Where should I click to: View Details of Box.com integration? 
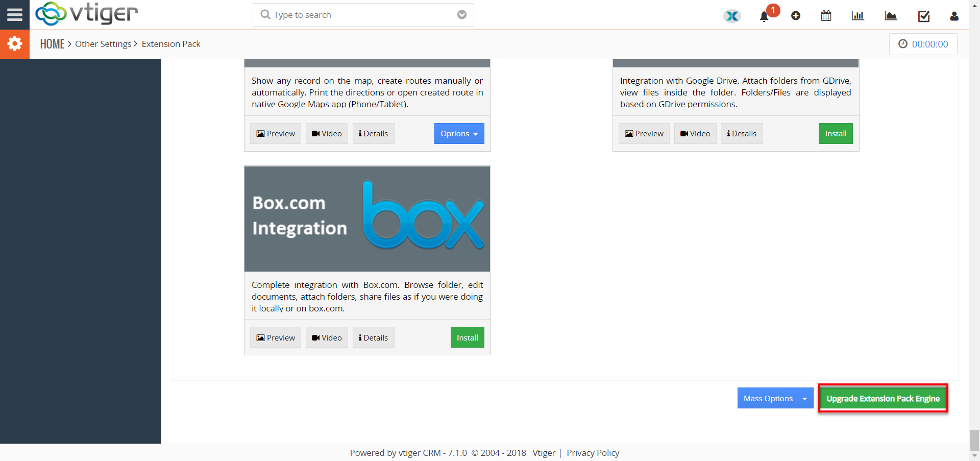coord(374,337)
